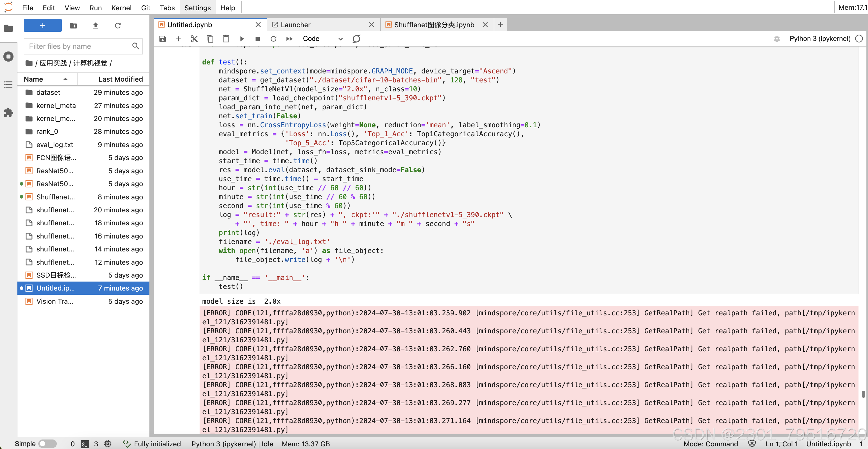
Task: Toggle the Simple interface mode switch
Action: click(x=48, y=444)
